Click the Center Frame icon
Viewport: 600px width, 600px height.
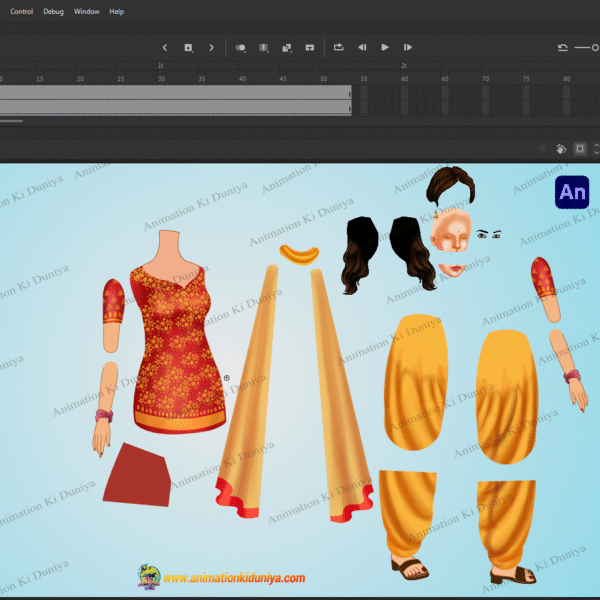(x=310, y=47)
